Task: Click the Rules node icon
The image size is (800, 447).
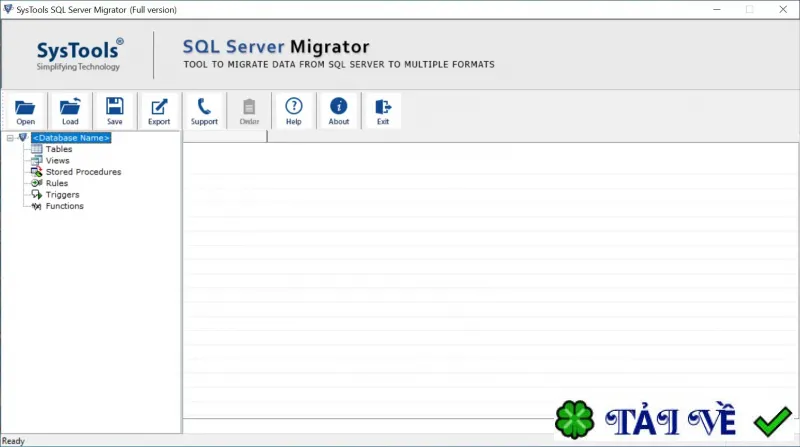Action: 37,183
